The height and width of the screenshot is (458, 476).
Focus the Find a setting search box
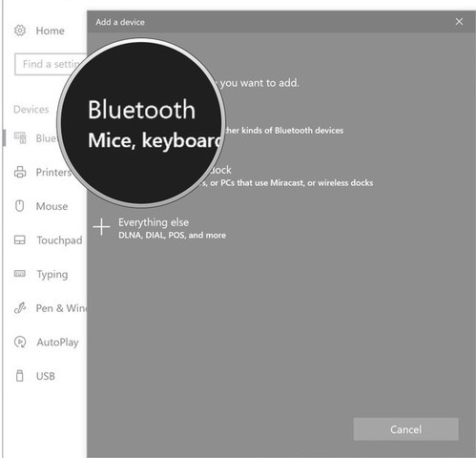(x=51, y=64)
